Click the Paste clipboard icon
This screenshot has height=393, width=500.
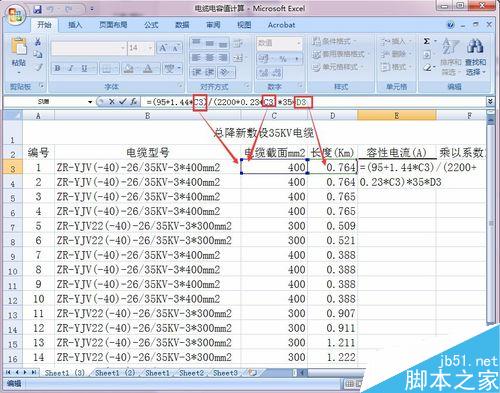(19, 46)
